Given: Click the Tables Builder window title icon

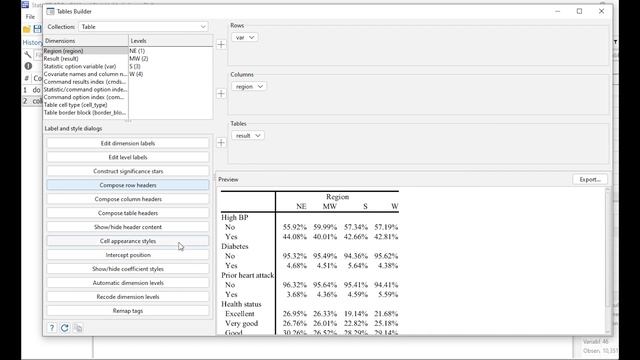Looking at the screenshot, I should [x=50, y=11].
